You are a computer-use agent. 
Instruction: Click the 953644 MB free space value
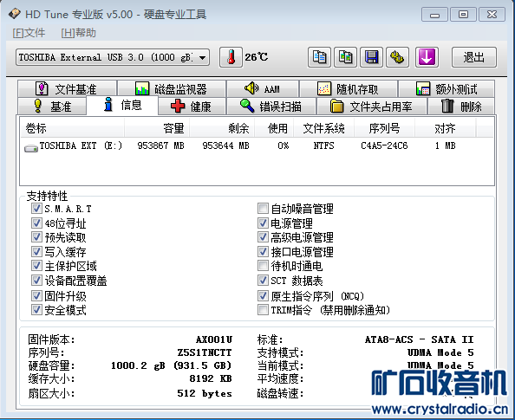click(225, 145)
